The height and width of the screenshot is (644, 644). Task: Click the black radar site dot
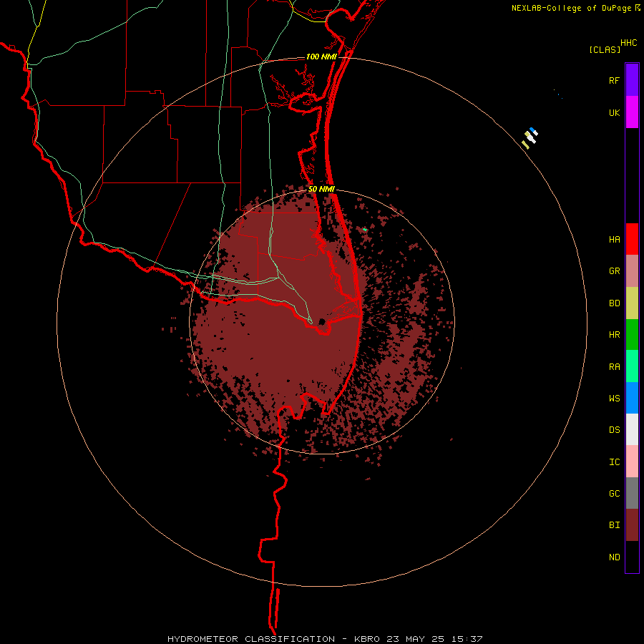coord(322,321)
